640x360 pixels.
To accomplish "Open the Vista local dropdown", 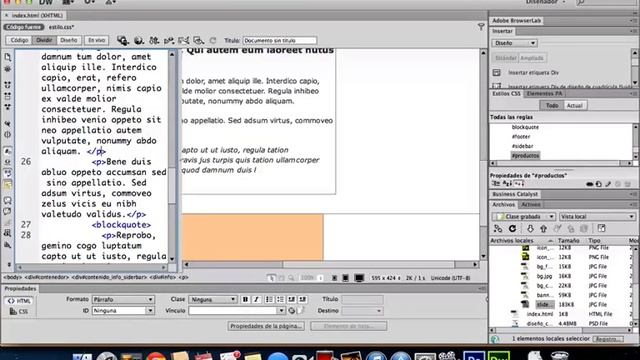I will 597,217.
